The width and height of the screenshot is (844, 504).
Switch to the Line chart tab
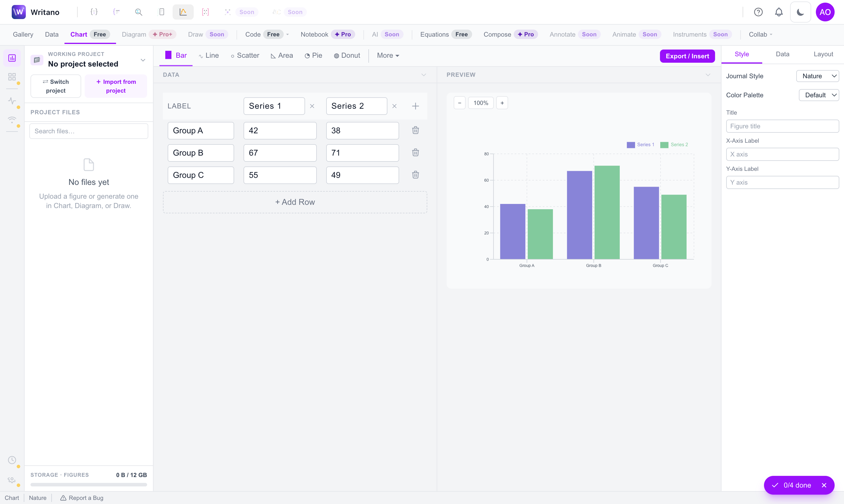click(209, 56)
